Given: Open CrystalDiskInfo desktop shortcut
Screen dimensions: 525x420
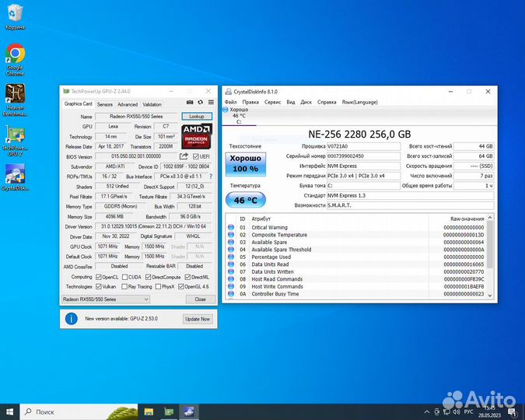Looking at the screenshot, I should 15,177.
